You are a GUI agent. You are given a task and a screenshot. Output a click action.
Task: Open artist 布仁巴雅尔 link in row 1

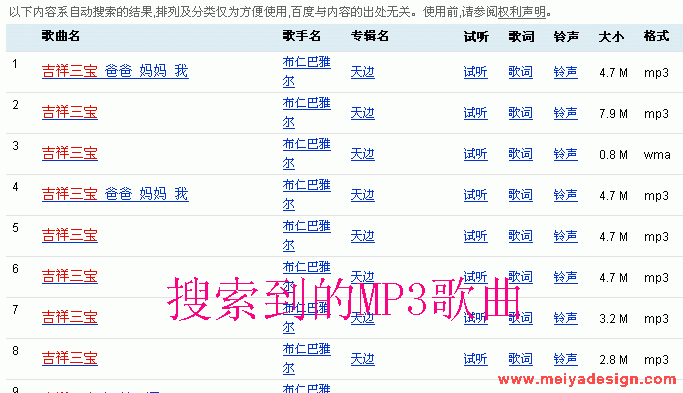pos(307,72)
